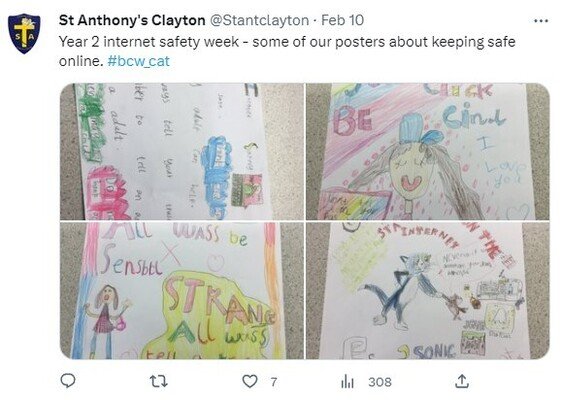562x400 pixels.
Task: View the analytics bar chart icon
Action: click(347, 381)
